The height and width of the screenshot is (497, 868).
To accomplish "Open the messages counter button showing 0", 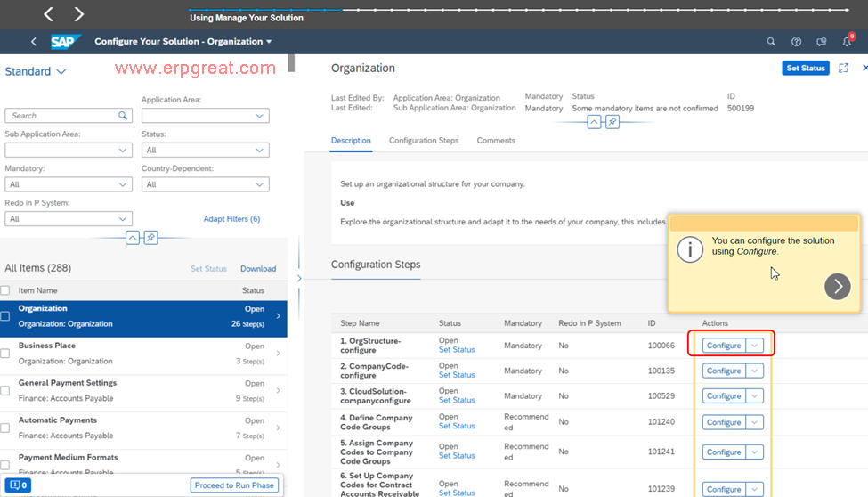I will [18, 485].
